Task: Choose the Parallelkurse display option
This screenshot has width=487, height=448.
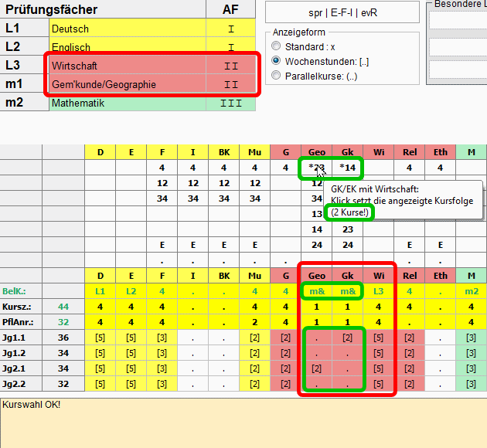Action: [276, 76]
